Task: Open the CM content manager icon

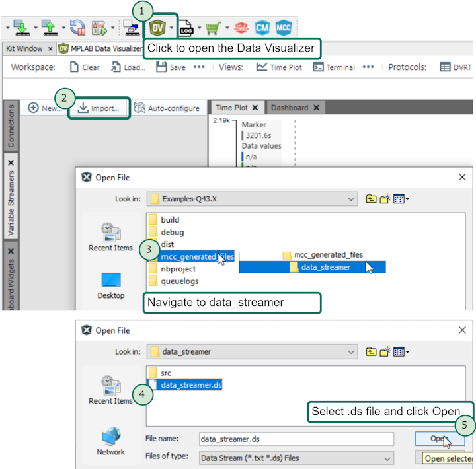Action: [x=262, y=28]
